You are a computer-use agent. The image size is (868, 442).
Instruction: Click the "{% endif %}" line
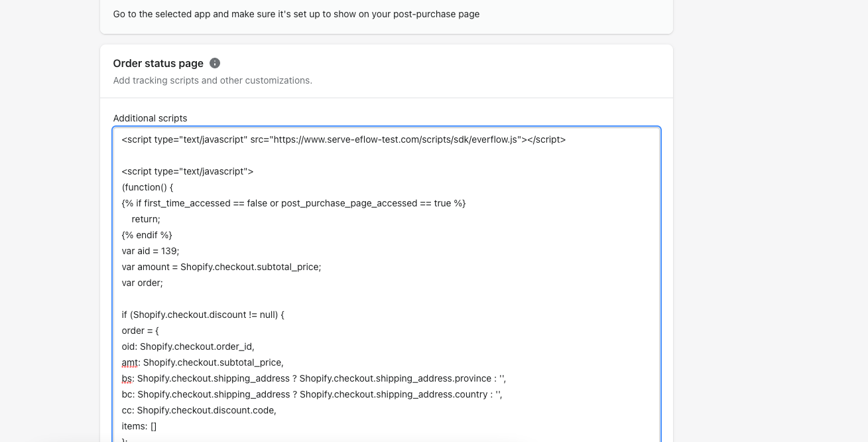(147, 235)
